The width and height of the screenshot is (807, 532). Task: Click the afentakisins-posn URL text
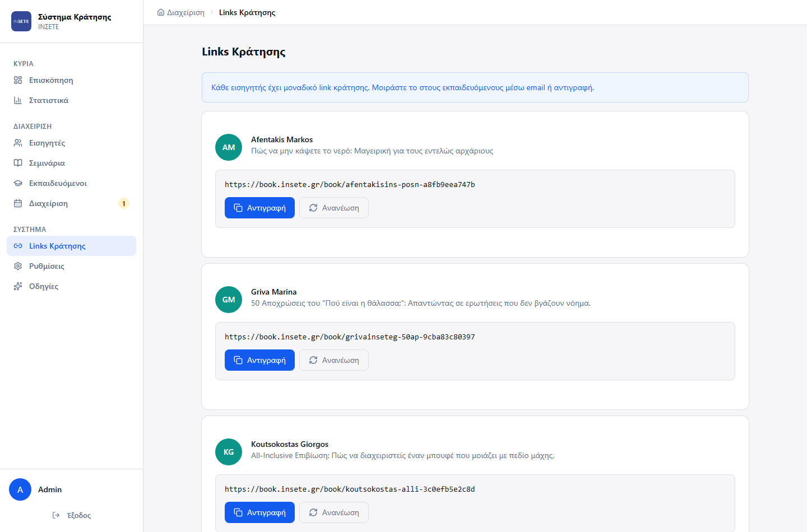[350, 184]
